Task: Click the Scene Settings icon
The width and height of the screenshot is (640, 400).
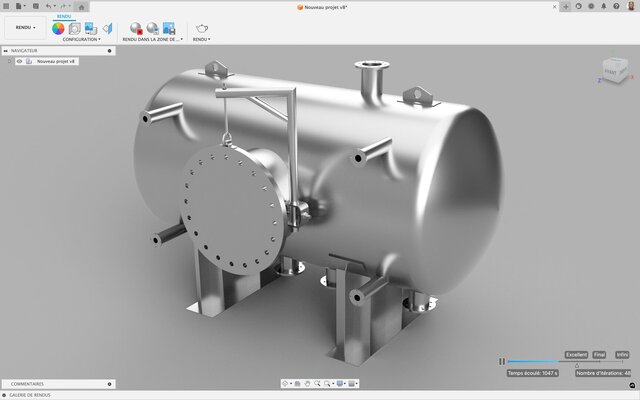Action: pos(74,28)
